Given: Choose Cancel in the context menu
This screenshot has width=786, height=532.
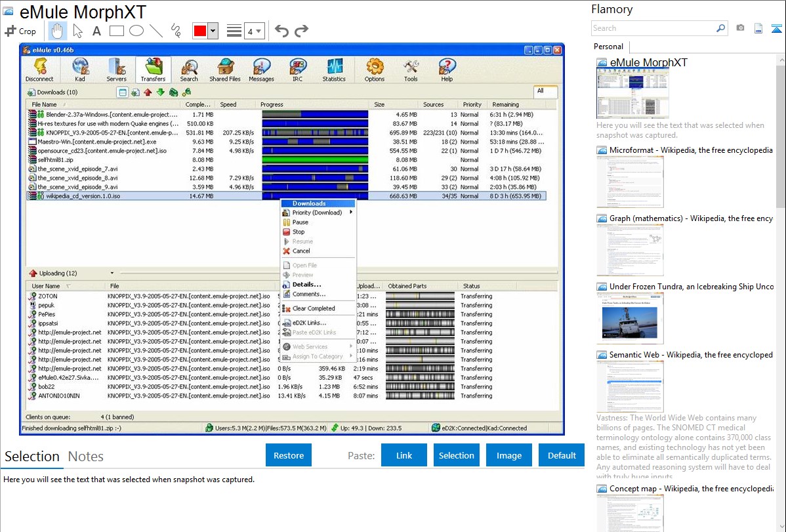Looking at the screenshot, I should point(318,251).
